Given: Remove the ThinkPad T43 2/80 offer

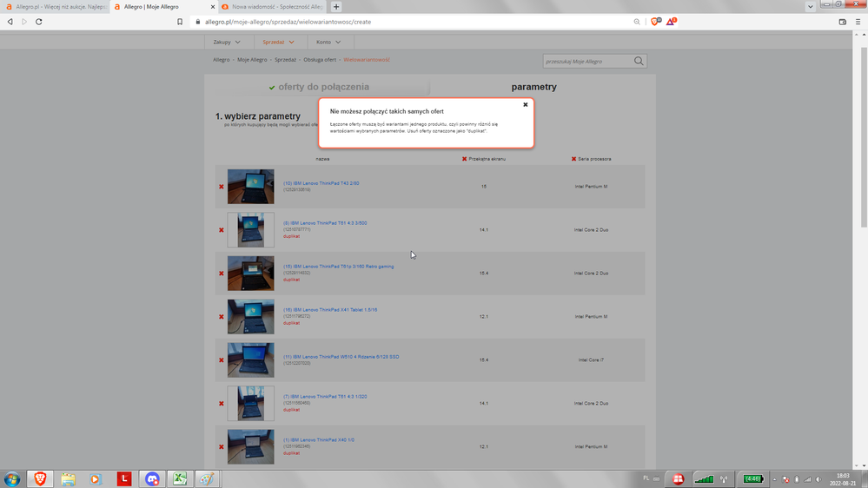Looking at the screenshot, I should point(222,187).
